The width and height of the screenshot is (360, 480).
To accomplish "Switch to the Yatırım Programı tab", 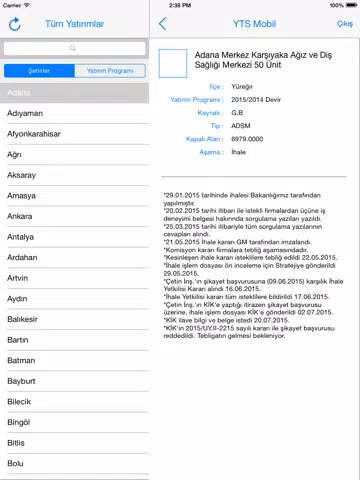I will pos(110,71).
